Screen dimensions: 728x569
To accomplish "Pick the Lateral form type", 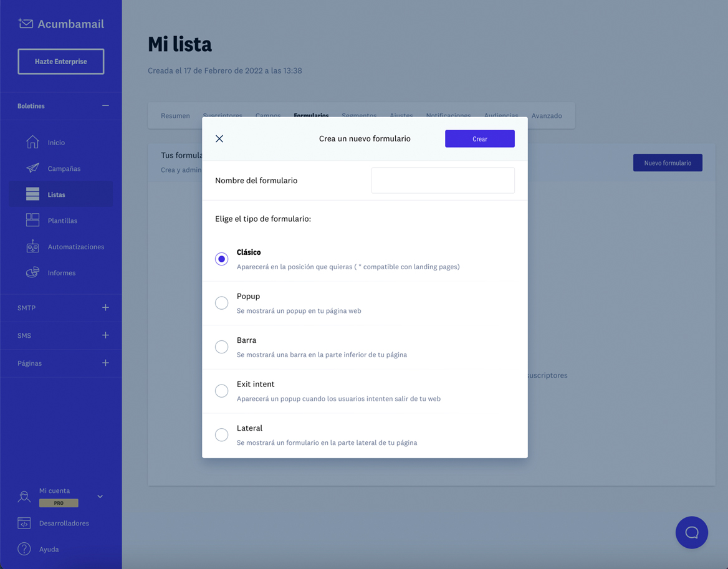I will (221, 435).
